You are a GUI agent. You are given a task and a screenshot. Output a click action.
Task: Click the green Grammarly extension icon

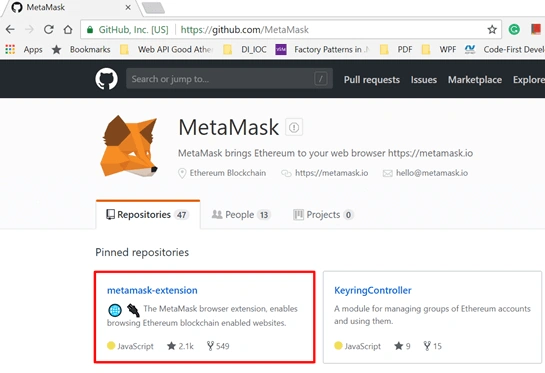[514, 30]
